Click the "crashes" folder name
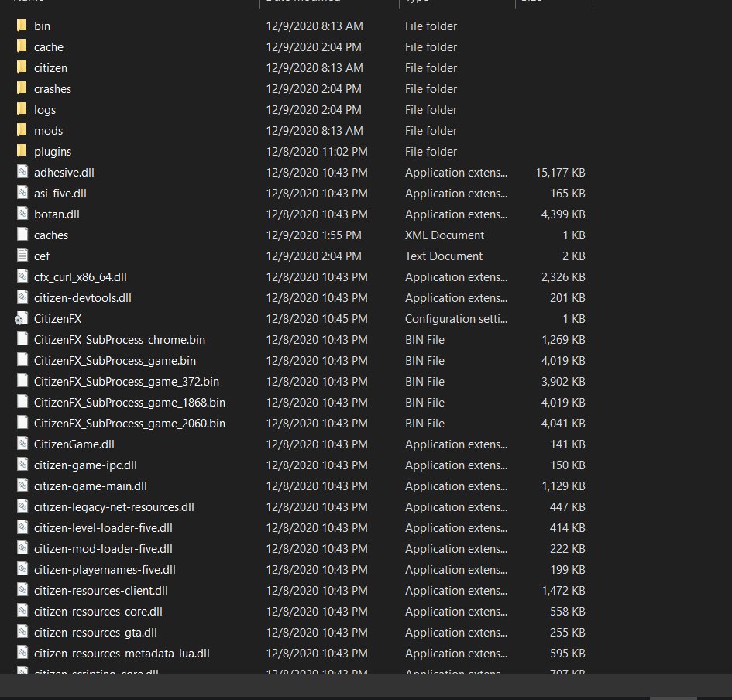The image size is (732, 700). 53,89
